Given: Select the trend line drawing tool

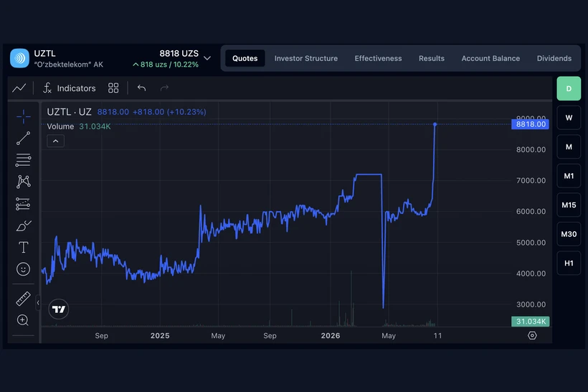Looking at the screenshot, I should tap(23, 138).
